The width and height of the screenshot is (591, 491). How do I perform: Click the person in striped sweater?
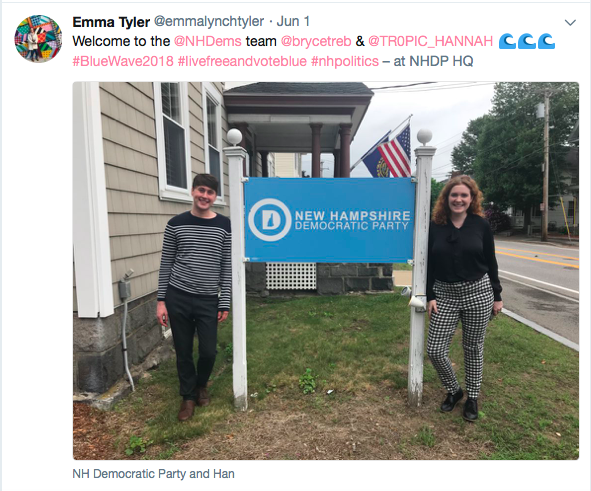pos(194,297)
